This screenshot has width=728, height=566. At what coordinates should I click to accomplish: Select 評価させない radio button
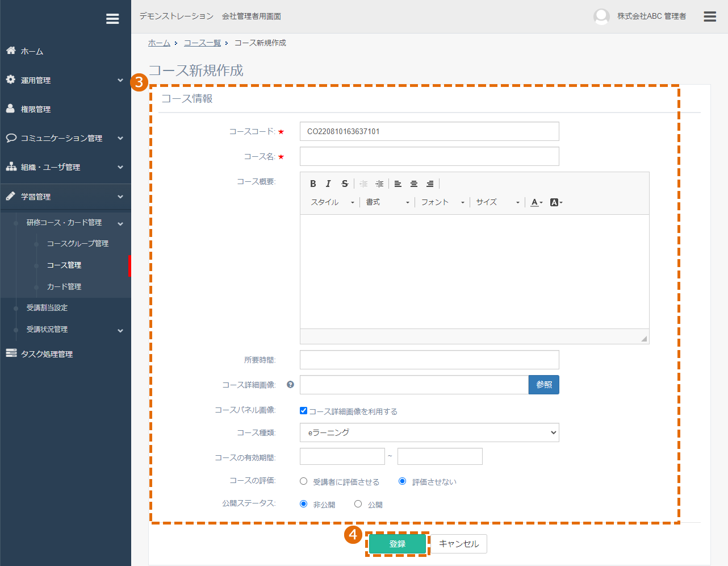403,481
